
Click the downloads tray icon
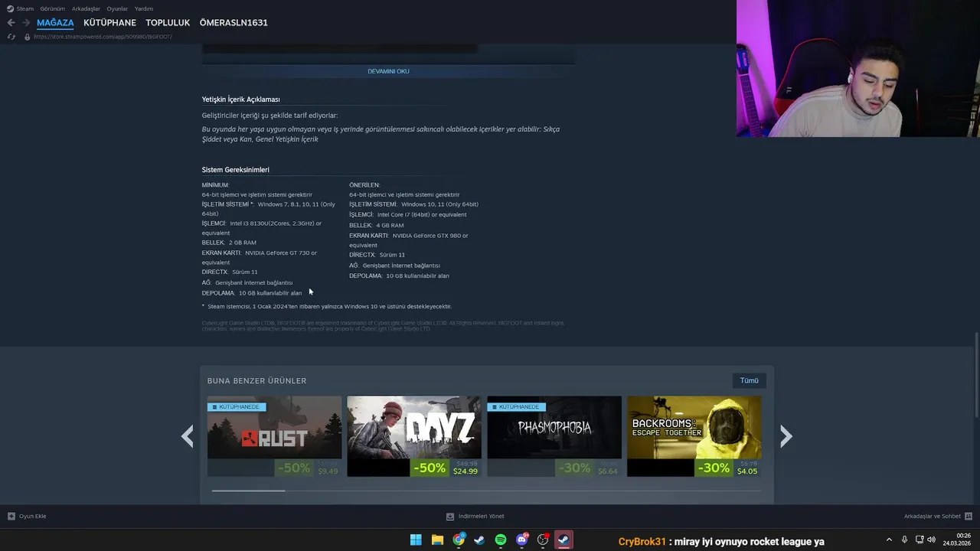(450, 517)
